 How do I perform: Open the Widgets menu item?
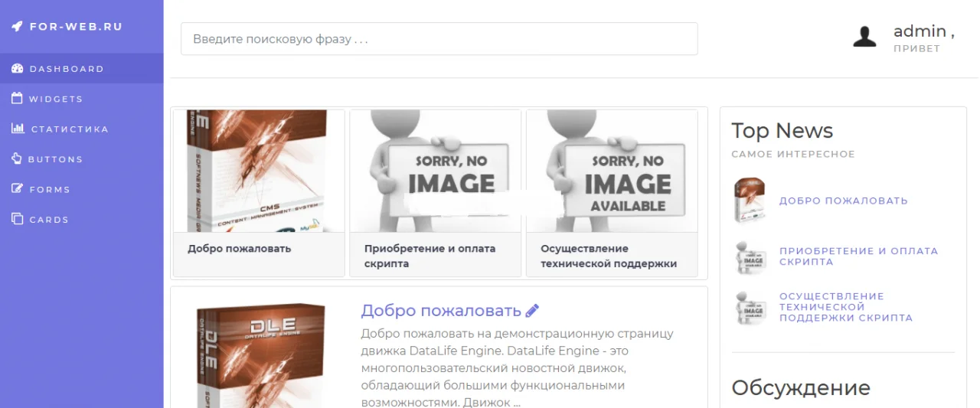pyautogui.click(x=82, y=99)
